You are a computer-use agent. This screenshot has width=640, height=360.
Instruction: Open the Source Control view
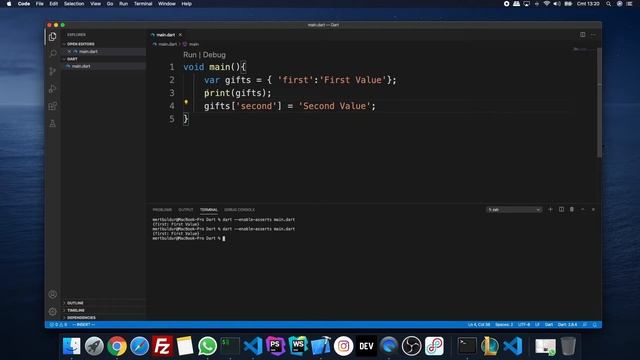(x=53, y=71)
